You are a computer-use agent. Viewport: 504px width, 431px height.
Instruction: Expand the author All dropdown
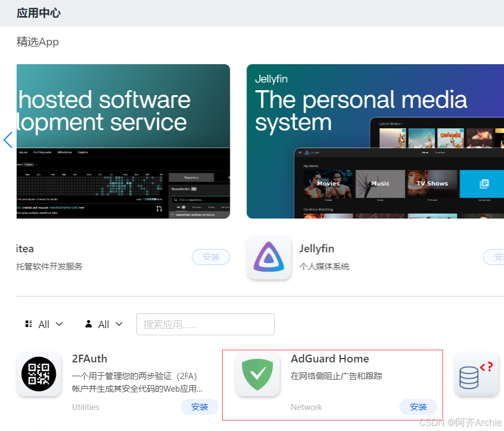[104, 324]
